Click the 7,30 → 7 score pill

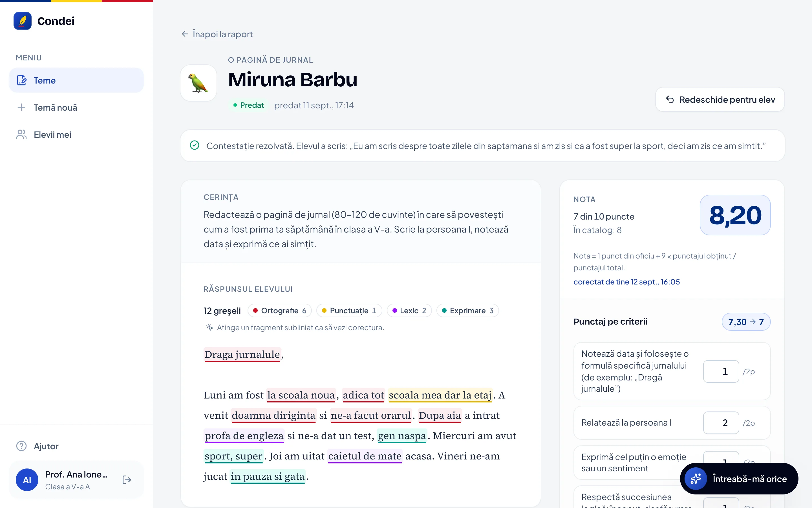point(746,322)
